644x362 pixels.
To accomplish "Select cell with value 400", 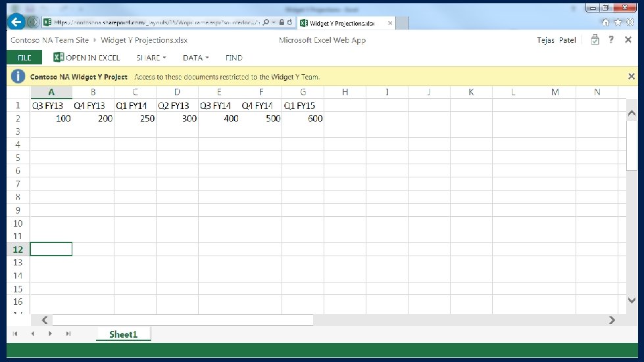I will pos(219,118).
